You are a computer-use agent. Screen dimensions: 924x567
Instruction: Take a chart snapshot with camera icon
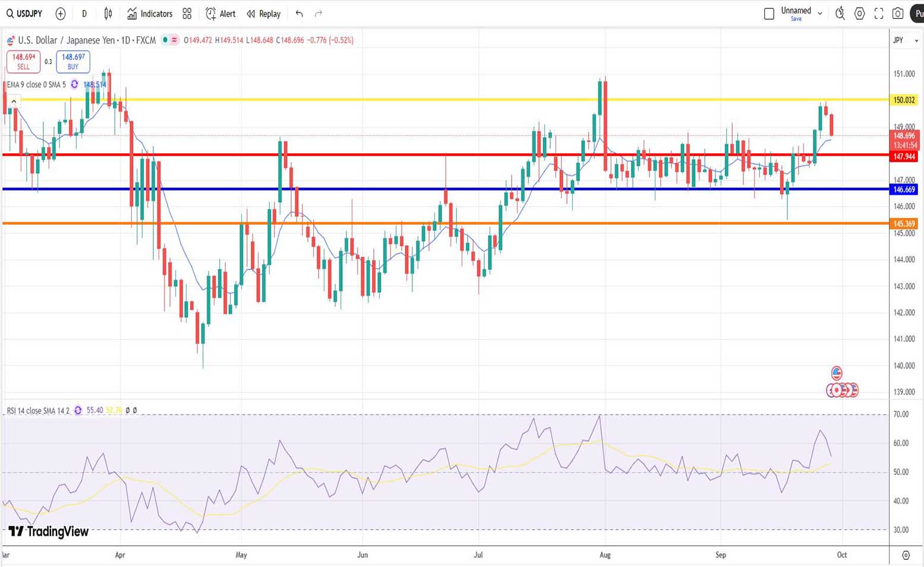(898, 14)
